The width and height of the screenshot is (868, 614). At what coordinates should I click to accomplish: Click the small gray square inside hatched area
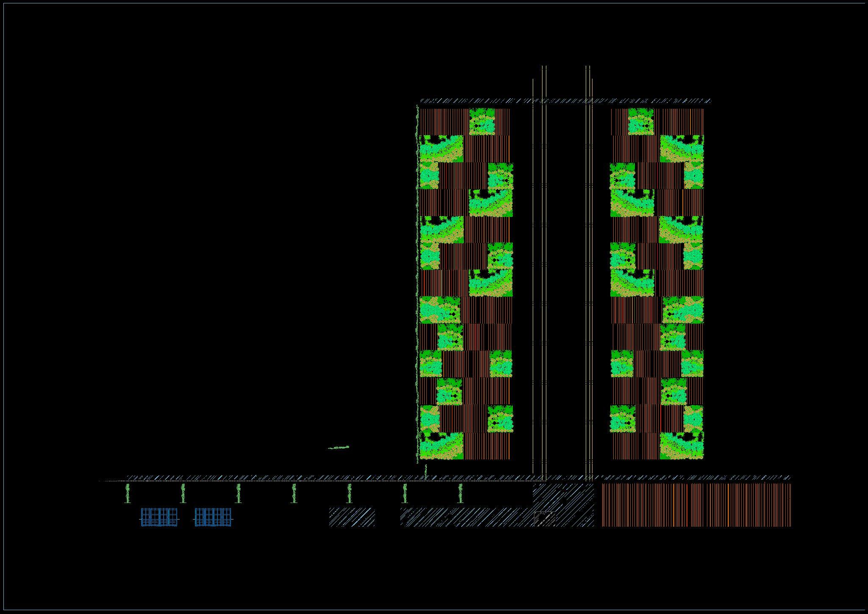[x=544, y=519]
